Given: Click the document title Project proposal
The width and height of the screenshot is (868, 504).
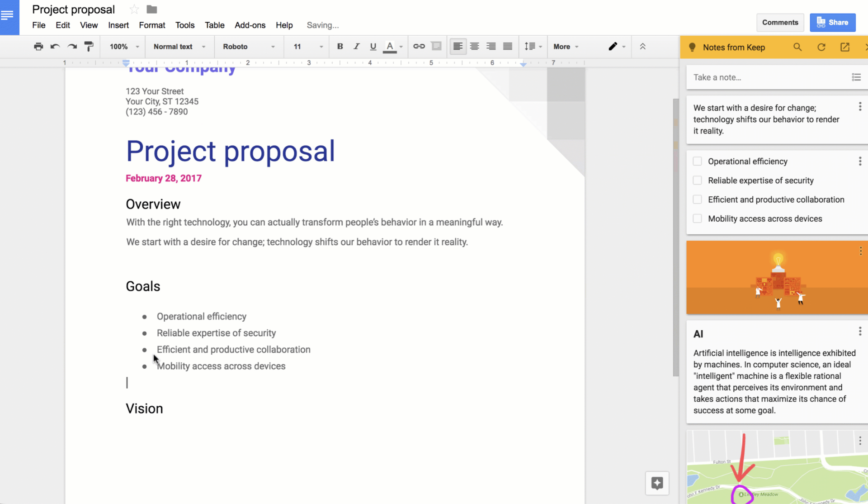Looking at the screenshot, I should 74,10.
